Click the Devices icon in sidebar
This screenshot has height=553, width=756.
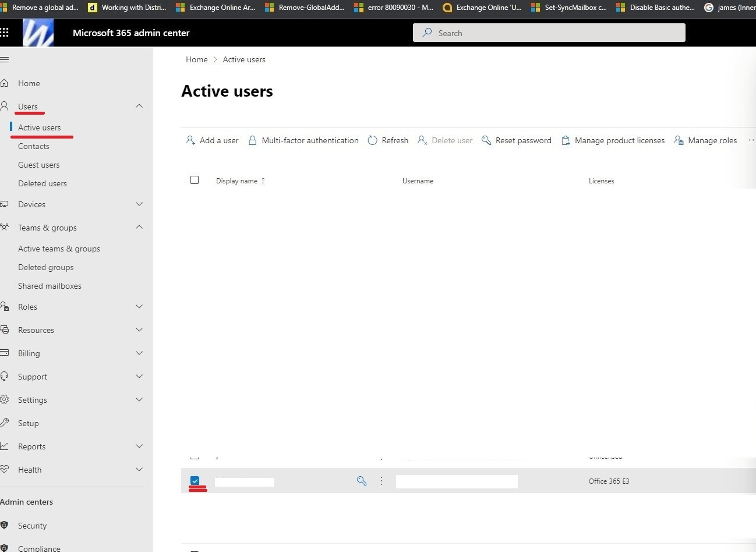click(x=4, y=204)
